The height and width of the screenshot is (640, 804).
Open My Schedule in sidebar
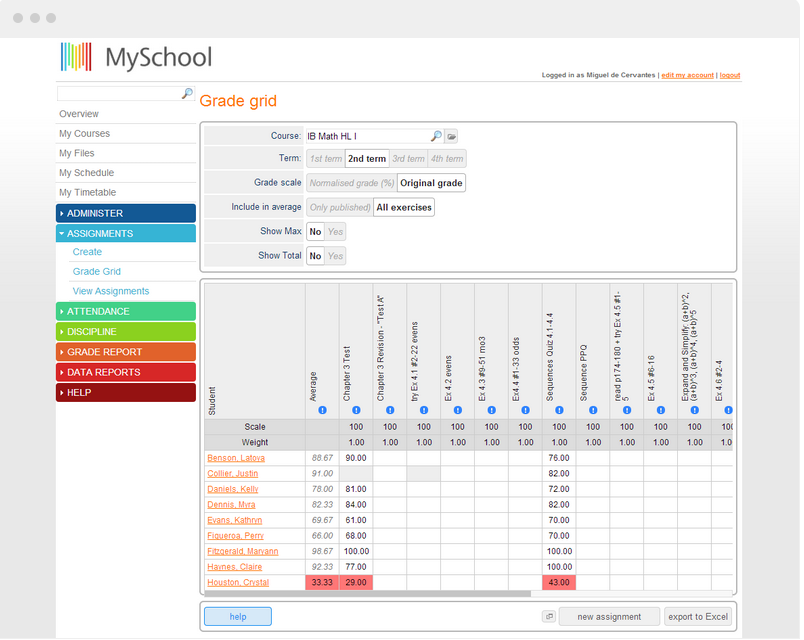point(86,173)
